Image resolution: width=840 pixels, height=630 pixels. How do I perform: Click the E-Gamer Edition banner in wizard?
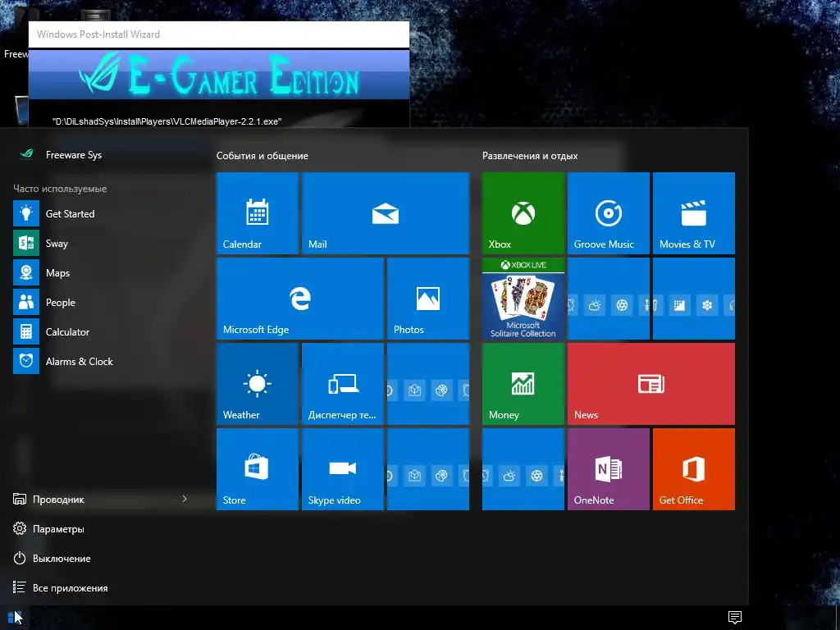[x=218, y=75]
